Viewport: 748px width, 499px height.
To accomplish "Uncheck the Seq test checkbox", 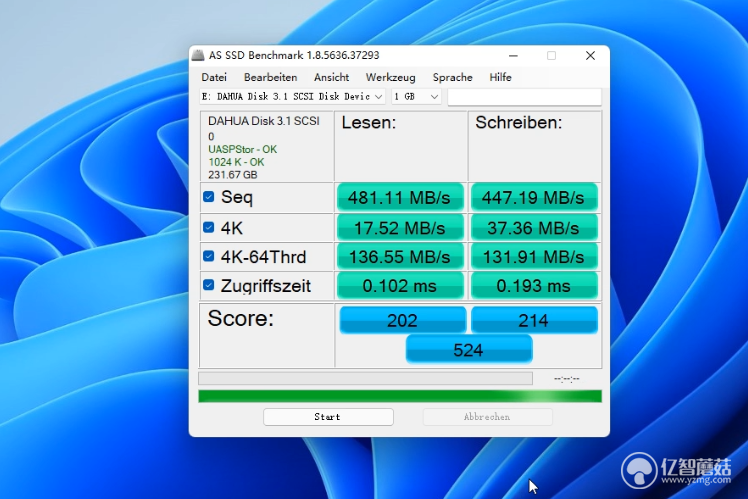I will [208, 197].
